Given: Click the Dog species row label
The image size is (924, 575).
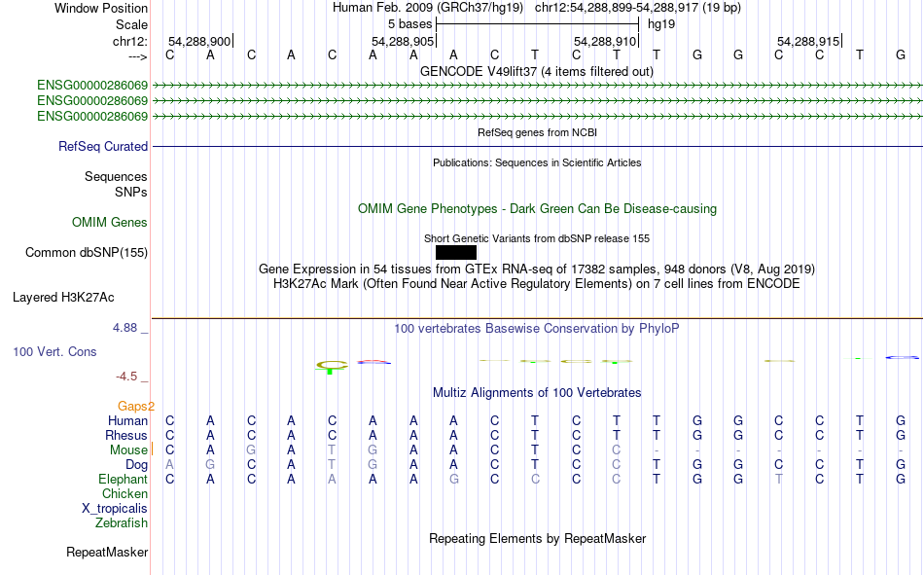Looking at the screenshot, I should 137,465.
